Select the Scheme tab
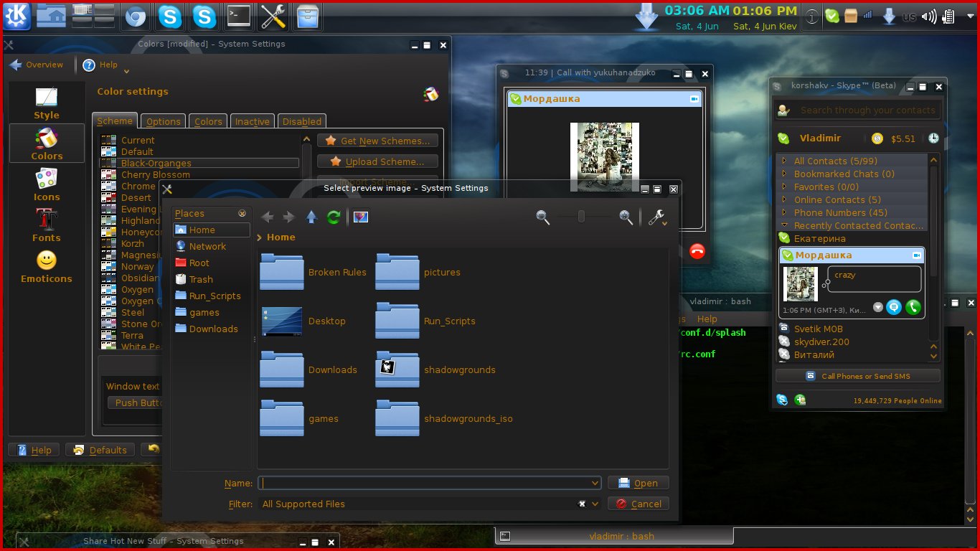The width and height of the screenshot is (980, 551). click(115, 121)
